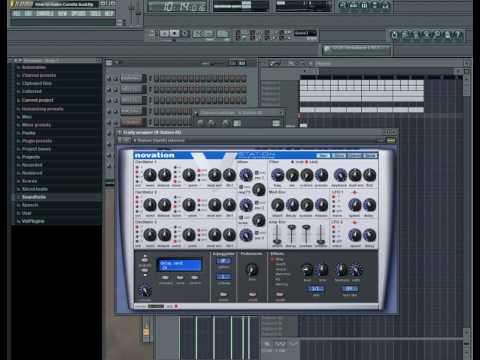Click the menus button below the Arpeggiator section
The image size is (480, 360).
coord(223,295)
